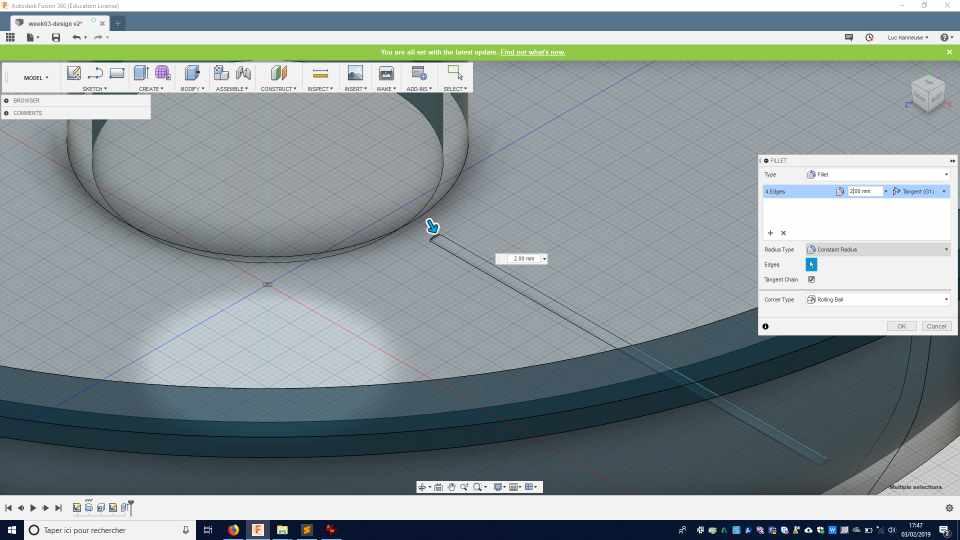Open the CREATE menu

click(151, 89)
